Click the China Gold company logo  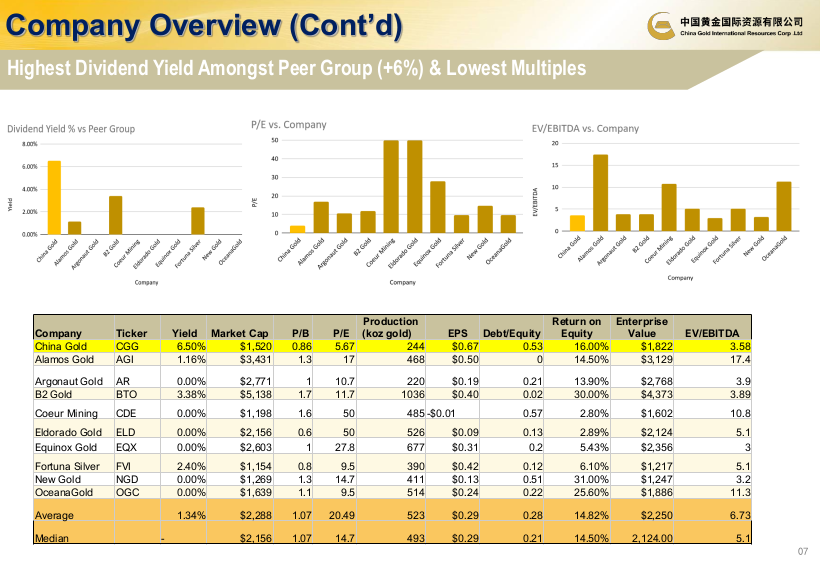(x=724, y=26)
